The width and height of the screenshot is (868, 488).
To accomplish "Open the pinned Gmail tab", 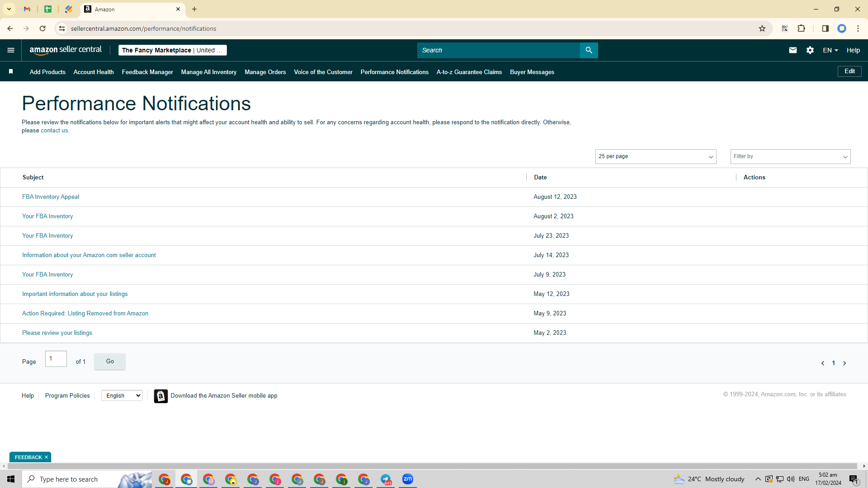I will pyautogui.click(x=27, y=9).
